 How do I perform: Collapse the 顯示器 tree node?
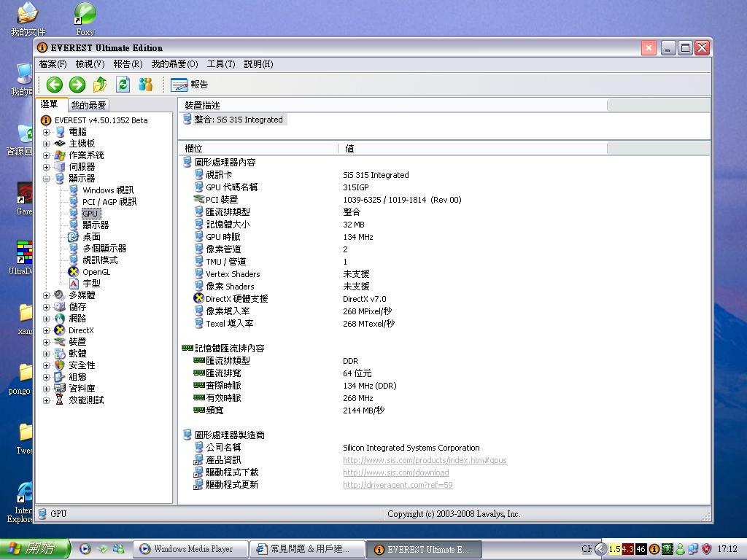coord(47,179)
